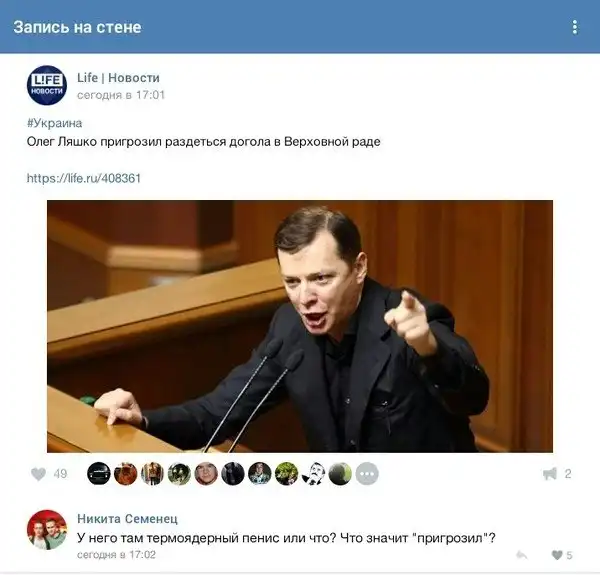Expand more likers with the gray ellipsis circle
The image size is (600, 575).
click(x=367, y=474)
